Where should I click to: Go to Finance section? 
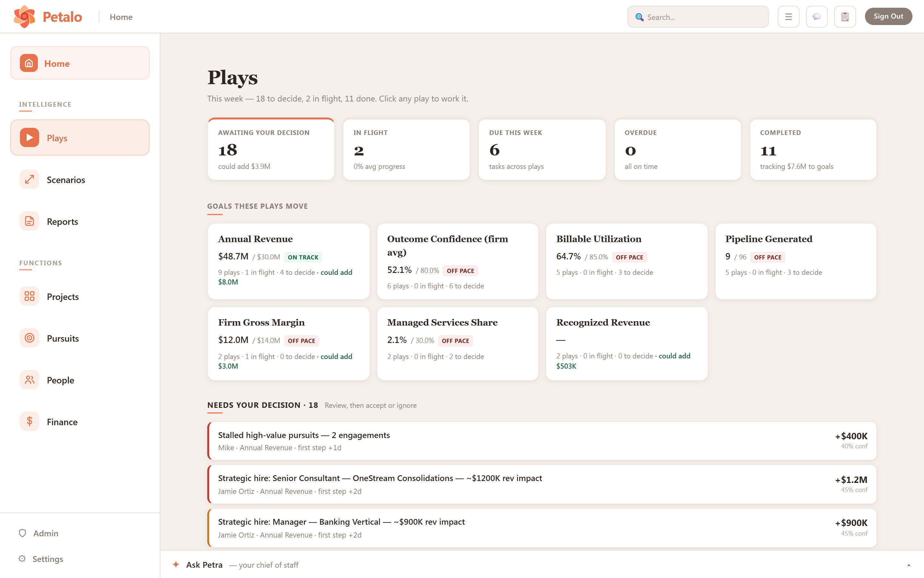point(80,421)
